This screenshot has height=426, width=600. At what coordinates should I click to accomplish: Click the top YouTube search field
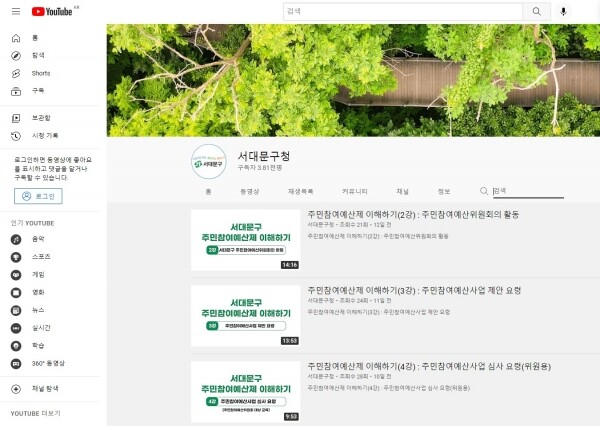(x=403, y=11)
